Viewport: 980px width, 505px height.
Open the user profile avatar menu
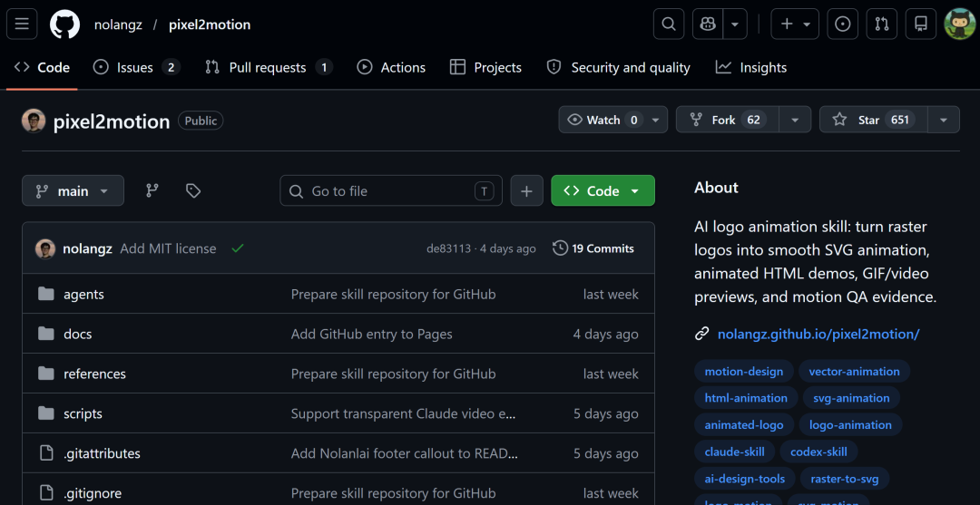click(959, 24)
